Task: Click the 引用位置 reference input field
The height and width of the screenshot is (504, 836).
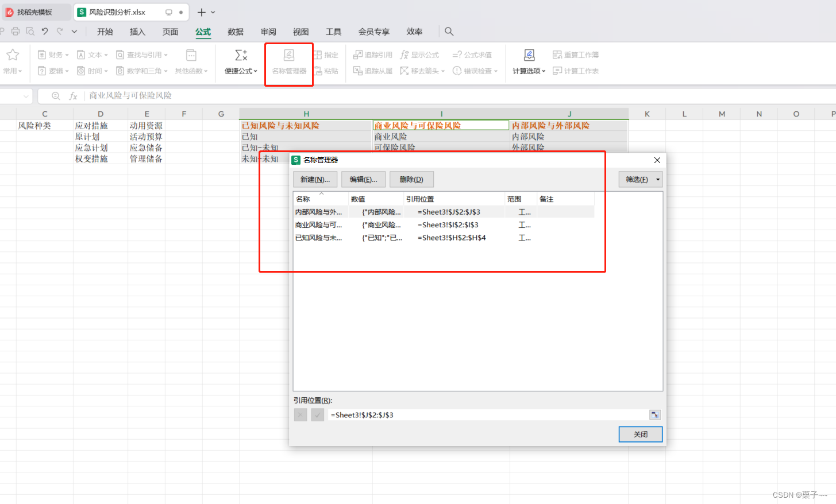Action: pyautogui.click(x=488, y=415)
